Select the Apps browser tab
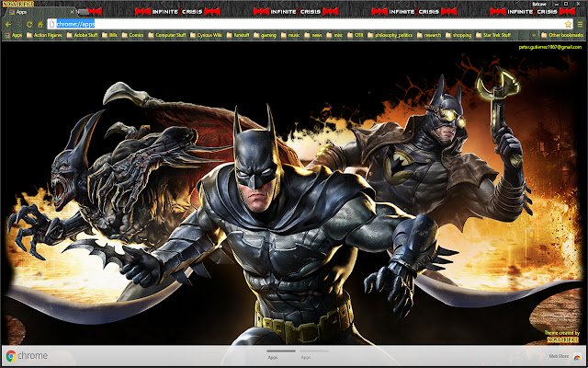Image resolution: width=588 pixels, height=368 pixels. (x=40, y=12)
